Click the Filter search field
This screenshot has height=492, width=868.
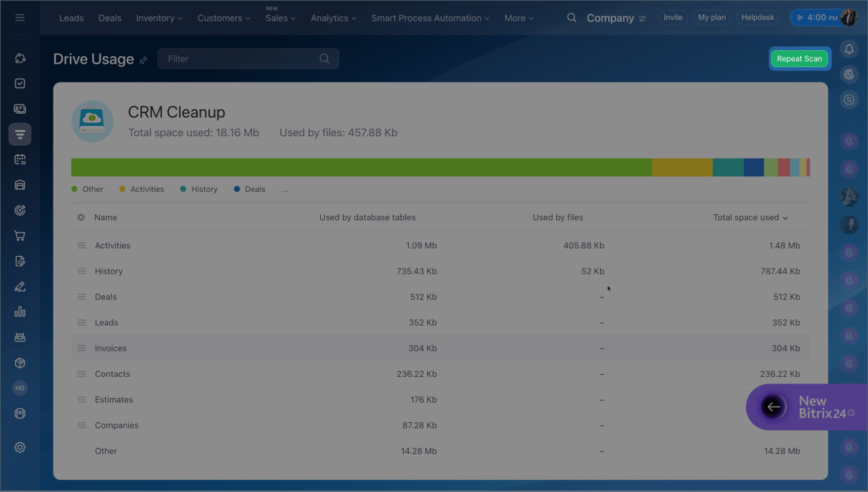point(241,59)
